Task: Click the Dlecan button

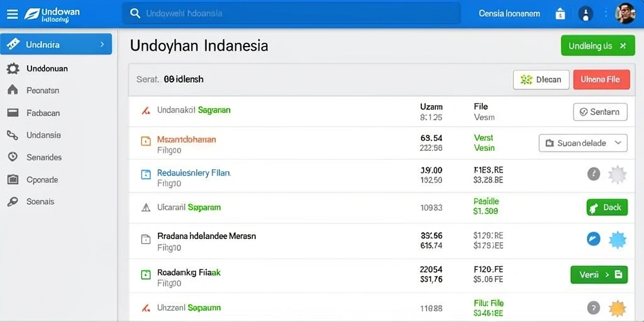Action: (x=541, y=80)
